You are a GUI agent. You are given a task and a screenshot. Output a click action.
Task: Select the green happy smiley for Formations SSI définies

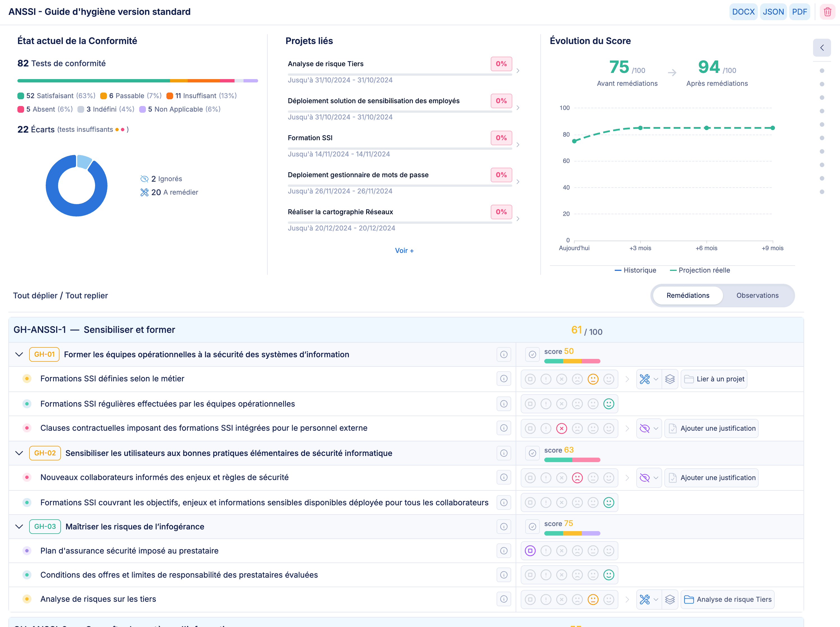point(609,379)
